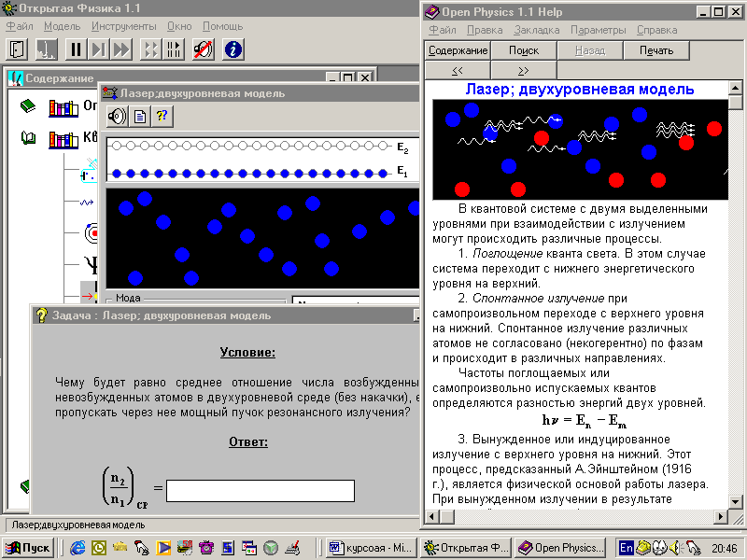Image resolution: width=747 pixels, height=560 pixels.
Task: Toggle the crossed-out sound icon in main toolbar
Action: point(203,49)
